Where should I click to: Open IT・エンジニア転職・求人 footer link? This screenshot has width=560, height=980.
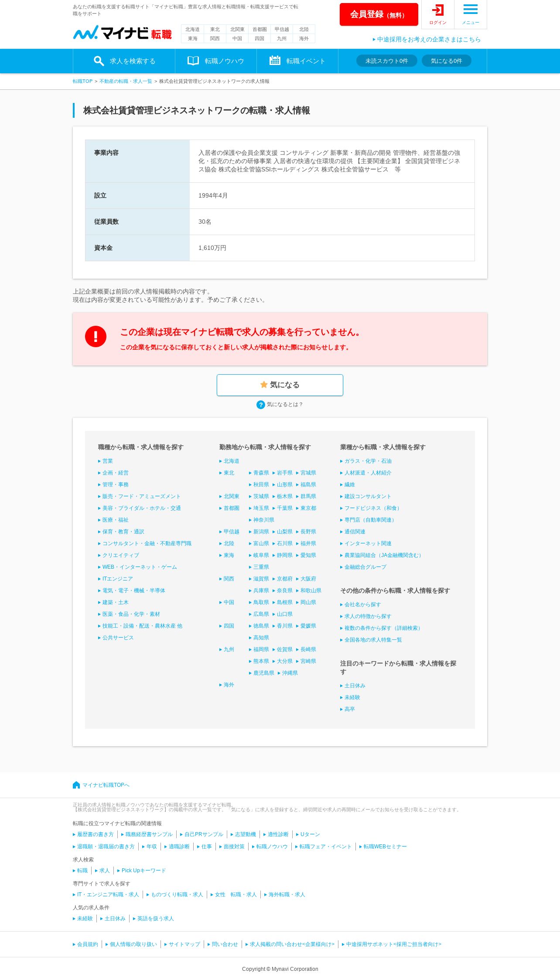tap(106, 895)
